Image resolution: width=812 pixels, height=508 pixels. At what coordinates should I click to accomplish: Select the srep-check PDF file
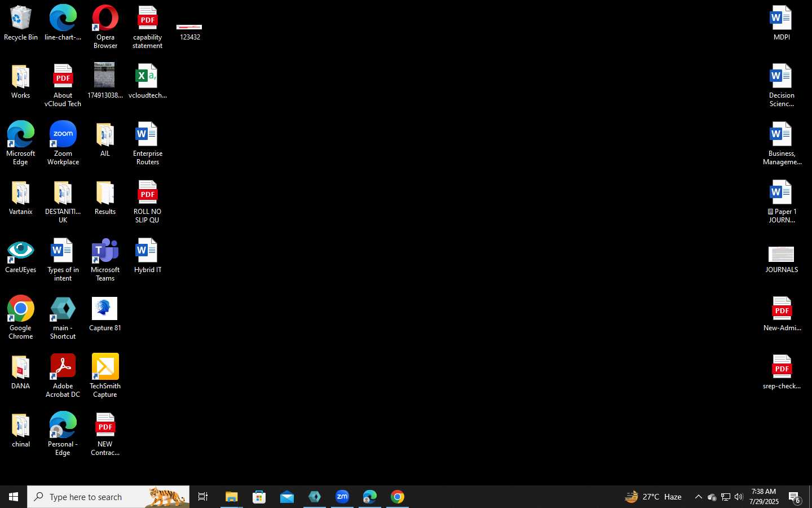[x=782, y=372]
